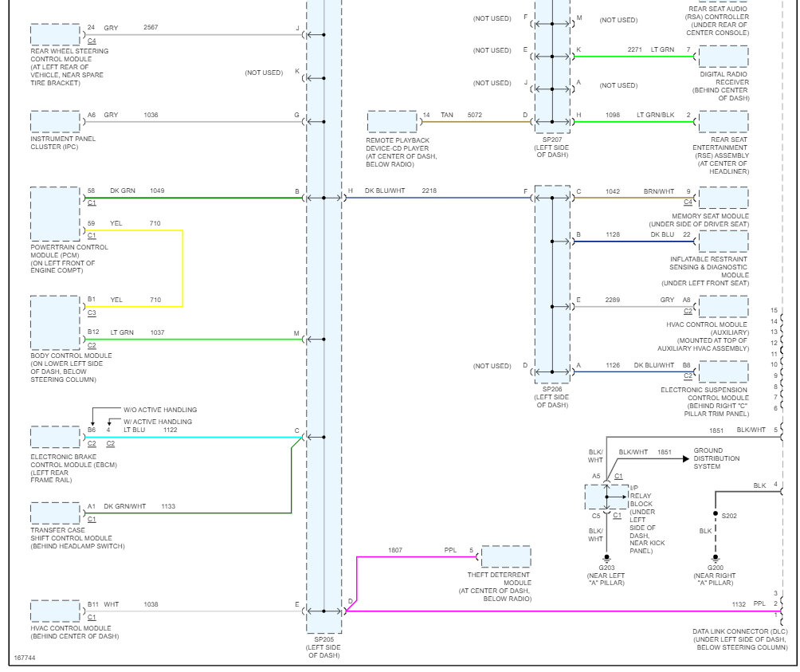The width and height of the screenshot is (800, 672).
Task: Click the G203 ground label
Action: coord(606,575)
